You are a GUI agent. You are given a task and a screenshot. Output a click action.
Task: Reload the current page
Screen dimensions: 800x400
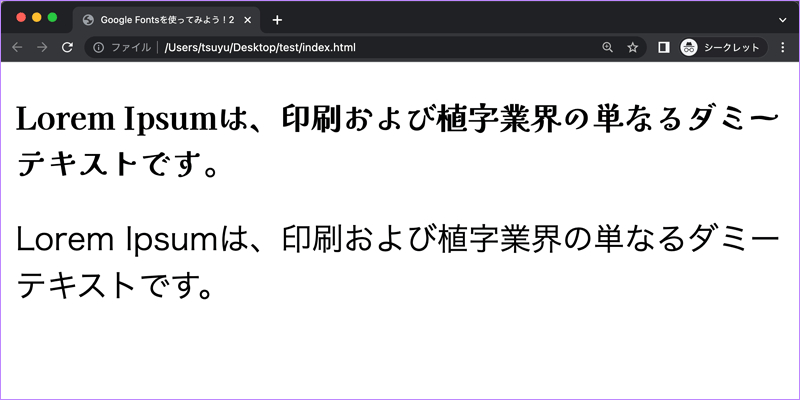tap(67, 47)
